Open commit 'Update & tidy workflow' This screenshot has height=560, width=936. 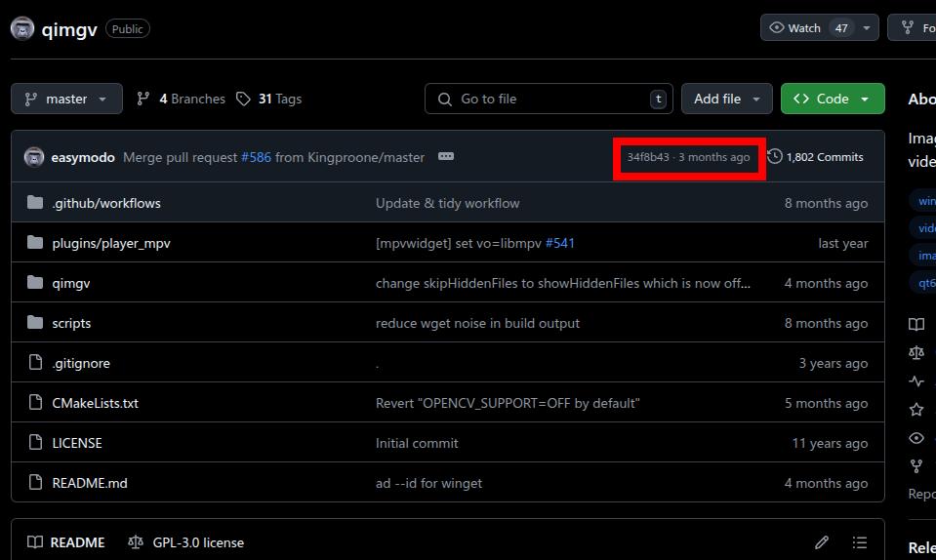click(448, 203)
